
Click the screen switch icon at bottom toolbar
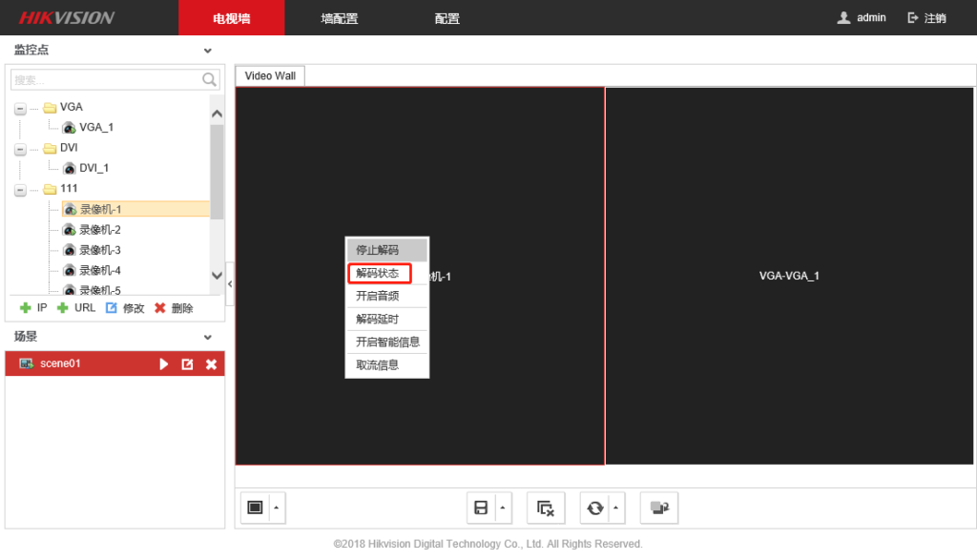tap(658, 508)
